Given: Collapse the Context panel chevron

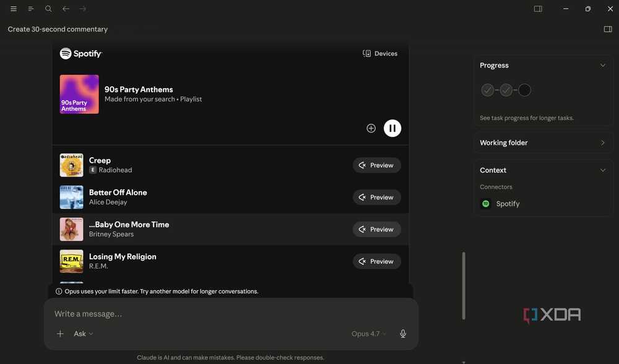Looking at the screenshot, I should (602, 170).
